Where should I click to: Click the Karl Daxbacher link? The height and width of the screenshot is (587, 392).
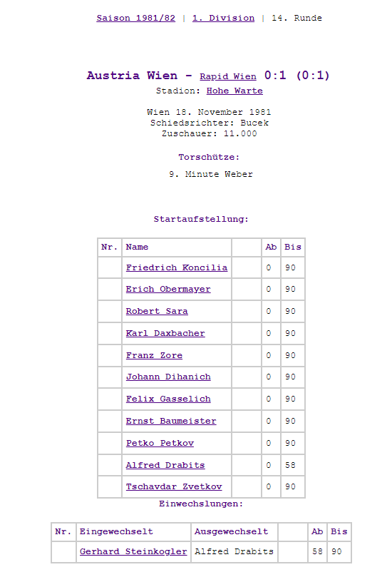coord(165,333)
